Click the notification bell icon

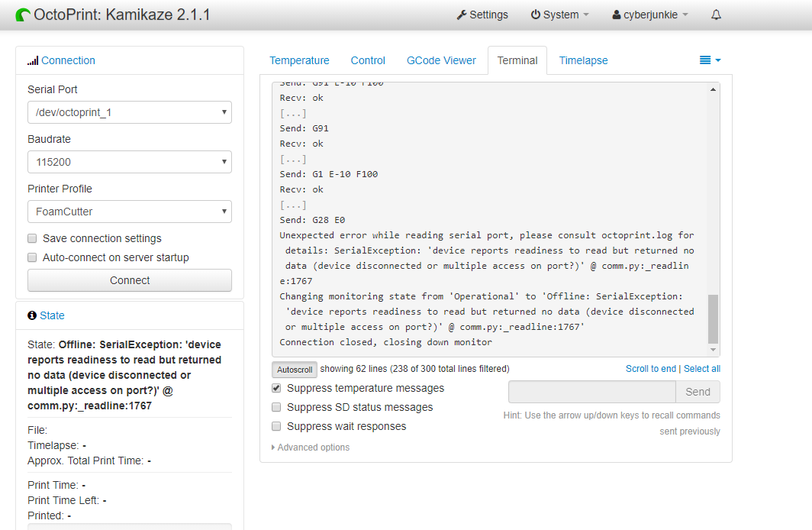[x=716, y=15]
